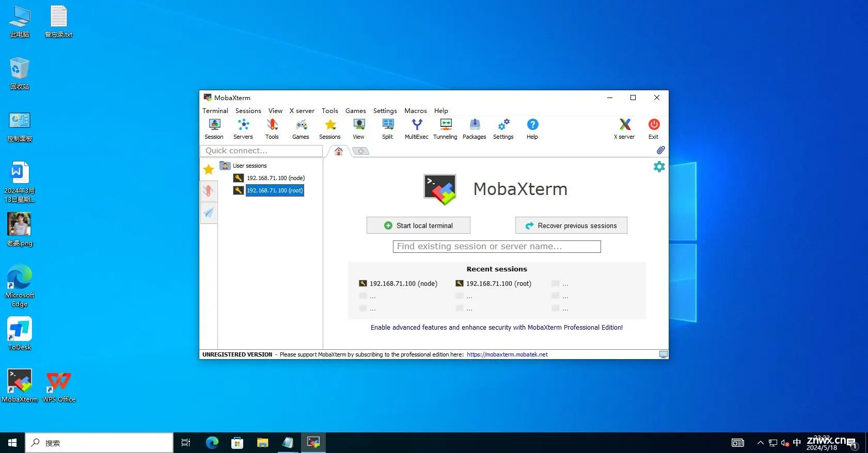Open File Explorer from the taskbar
Image resolution: width=868 pixels, height=453 pixels.
263,443
